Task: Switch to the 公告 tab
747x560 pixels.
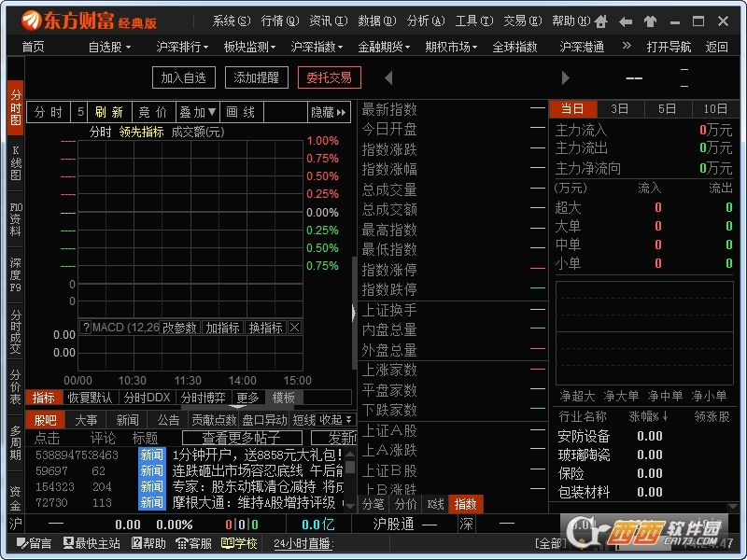Action: pyautogui.click(x=169, y=420)
